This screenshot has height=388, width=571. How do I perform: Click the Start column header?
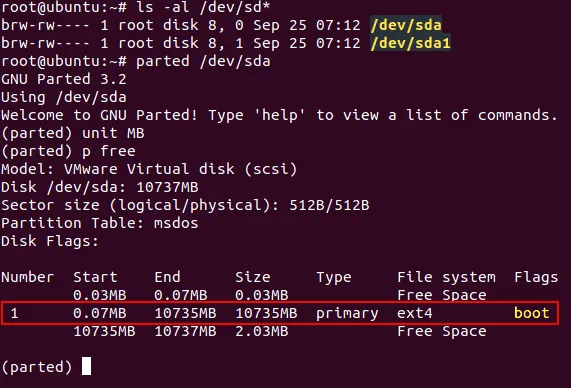click(x=95, y=277)
